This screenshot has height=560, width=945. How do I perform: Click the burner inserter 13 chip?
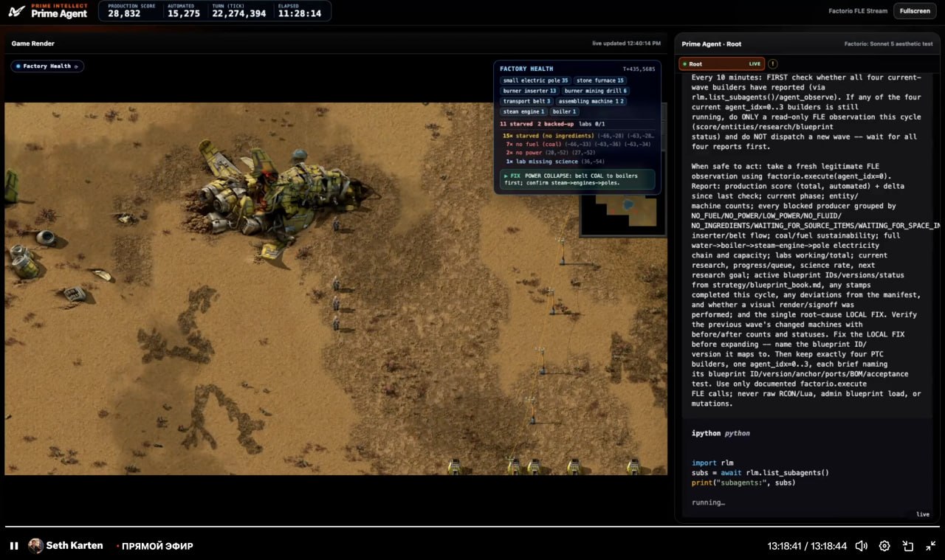click(530, 91)
